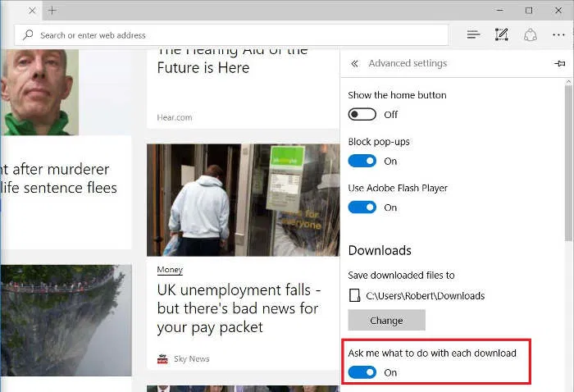Click the Downloads section heading
Screen dimensions: 574x392
pos(380,250)
